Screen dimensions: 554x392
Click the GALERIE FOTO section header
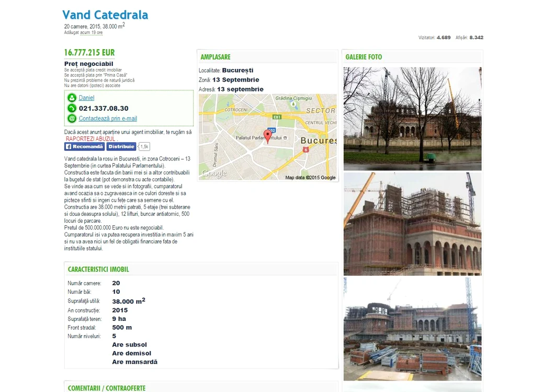(364, 57)
